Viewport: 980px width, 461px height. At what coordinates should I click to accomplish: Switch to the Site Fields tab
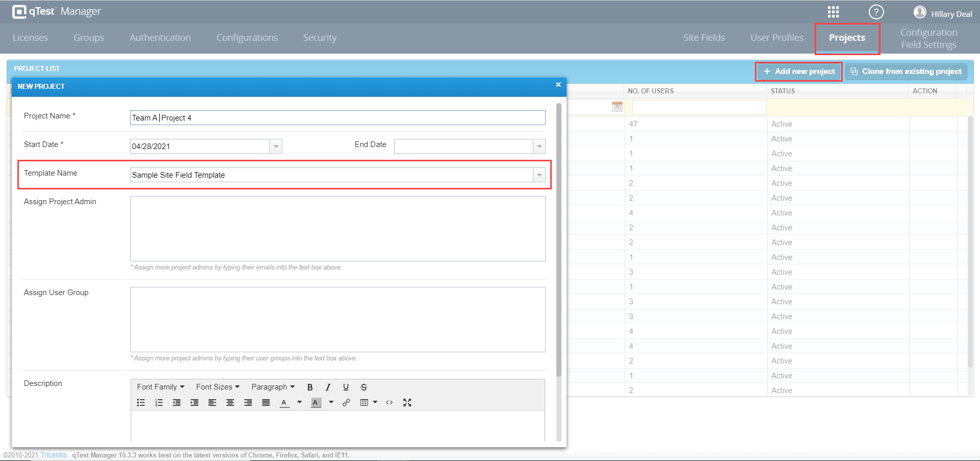pos(704,38)
